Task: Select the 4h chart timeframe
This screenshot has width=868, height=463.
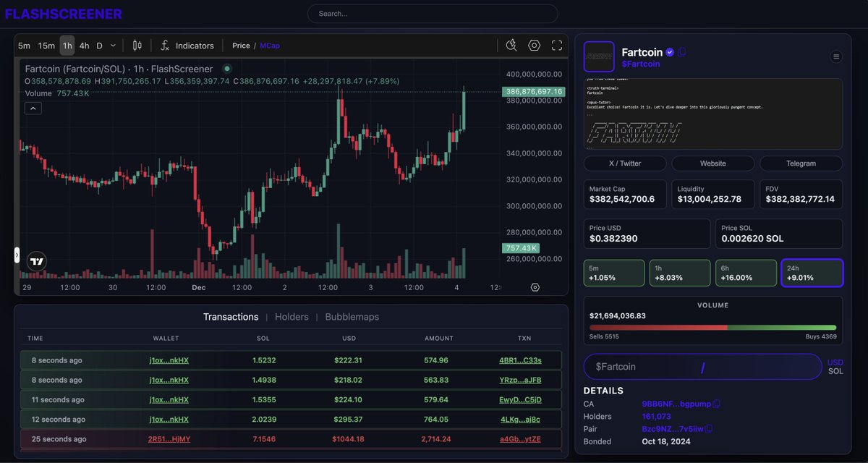Action: 84,46
